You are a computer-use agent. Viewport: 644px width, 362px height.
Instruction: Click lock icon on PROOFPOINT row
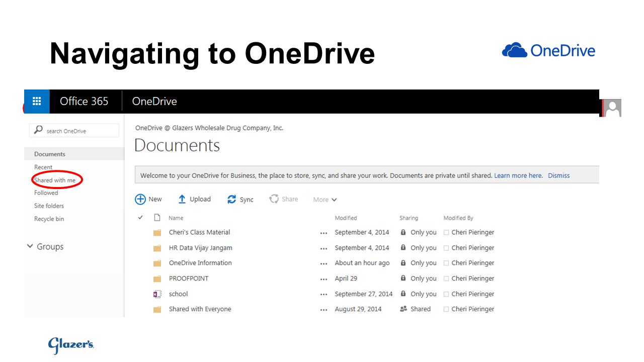click(403, 278)
